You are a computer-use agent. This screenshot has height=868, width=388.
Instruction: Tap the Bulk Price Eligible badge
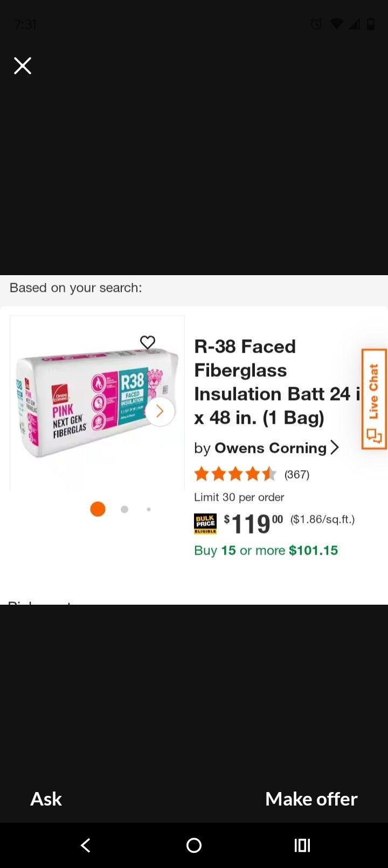[205, 523]
